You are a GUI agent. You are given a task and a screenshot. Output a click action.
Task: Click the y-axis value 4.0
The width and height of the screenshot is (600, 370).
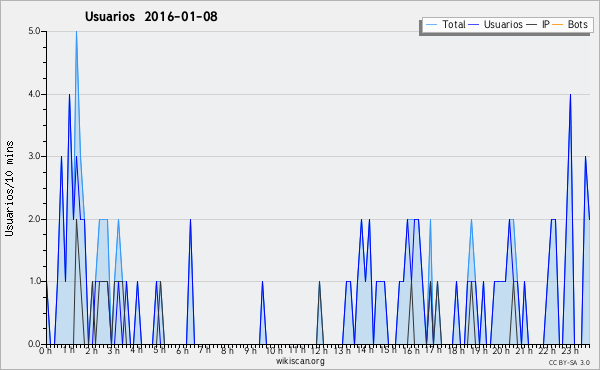34,94
